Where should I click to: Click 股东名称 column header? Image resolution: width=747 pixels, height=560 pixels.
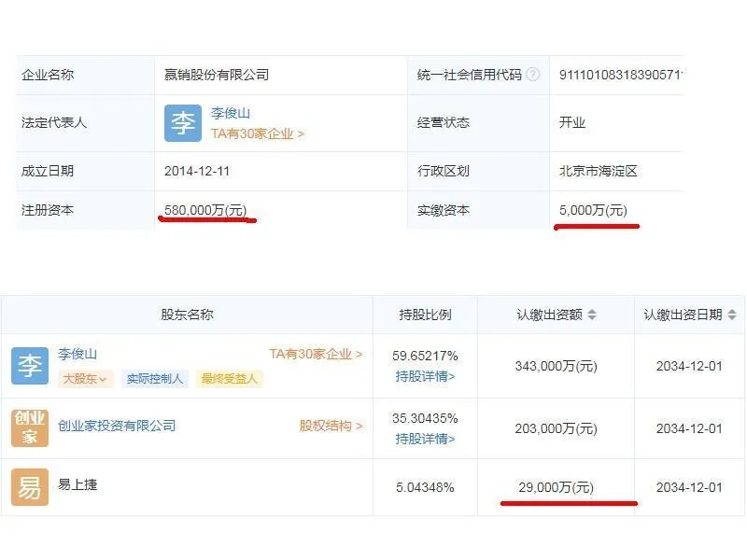pos(187,315)
